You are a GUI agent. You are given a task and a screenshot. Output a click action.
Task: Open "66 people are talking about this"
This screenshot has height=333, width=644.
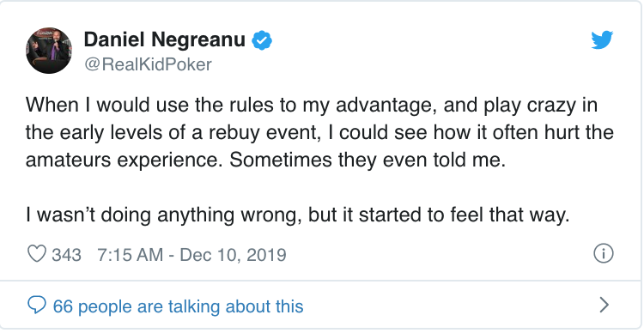pyautogui.click(x=179, y=306)
